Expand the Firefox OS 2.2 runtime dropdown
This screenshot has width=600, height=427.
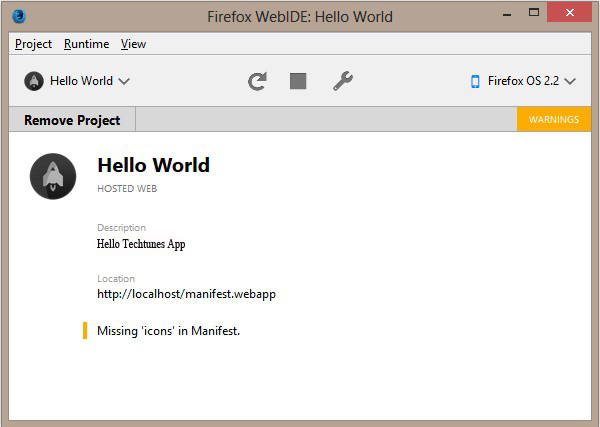click(x=523, y=81)
